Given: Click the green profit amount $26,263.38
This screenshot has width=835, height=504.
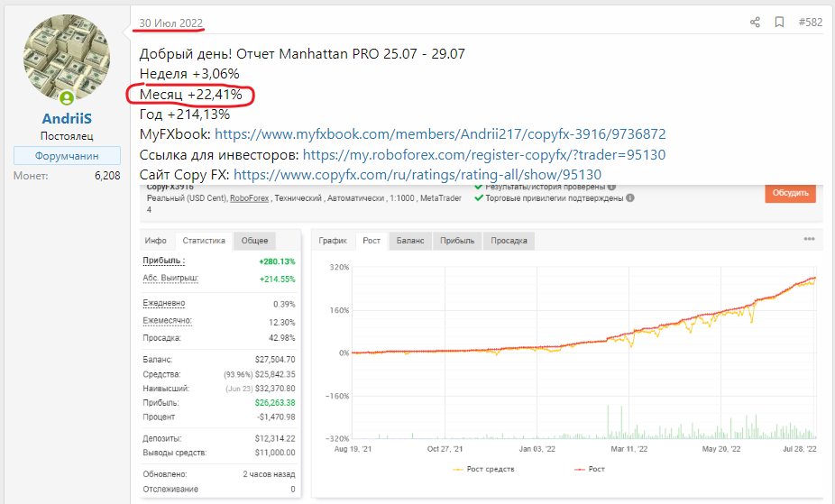Looking at the screenshot, I should (275, 403).
